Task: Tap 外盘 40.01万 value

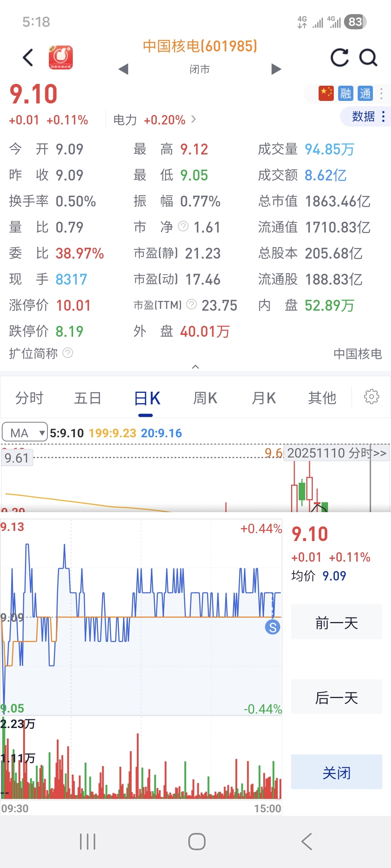Action: tap(205, 332)
